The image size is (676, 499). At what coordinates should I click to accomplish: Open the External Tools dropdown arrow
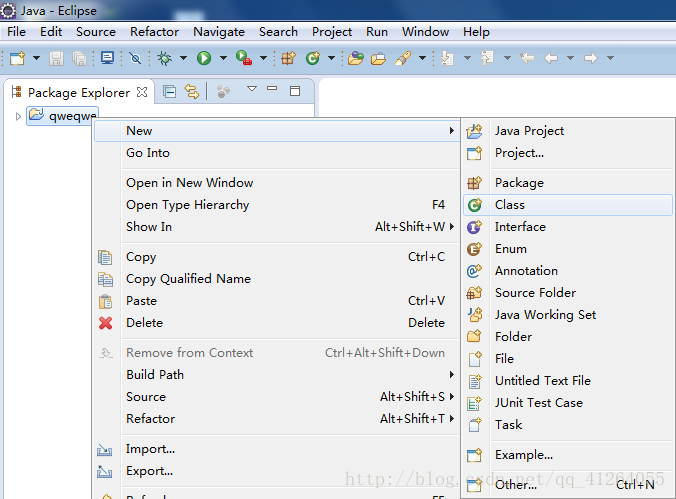(x=263, y=58)
